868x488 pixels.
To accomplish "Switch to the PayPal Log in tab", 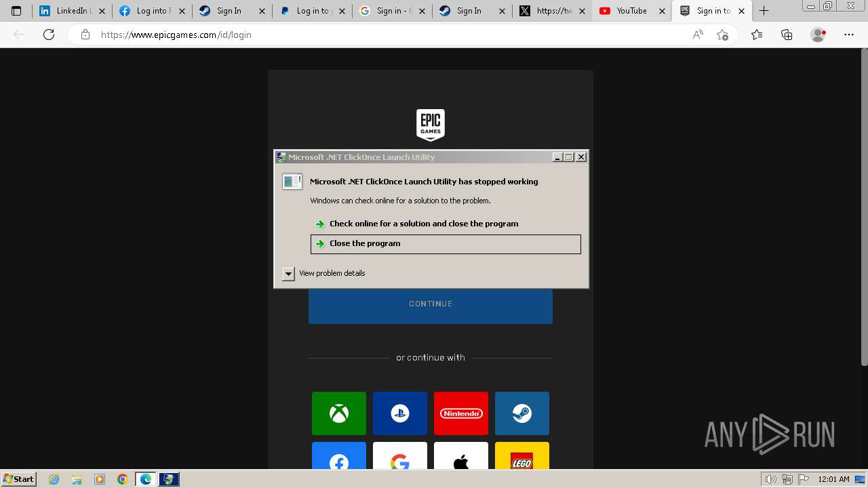I will [x=312, y=11].
